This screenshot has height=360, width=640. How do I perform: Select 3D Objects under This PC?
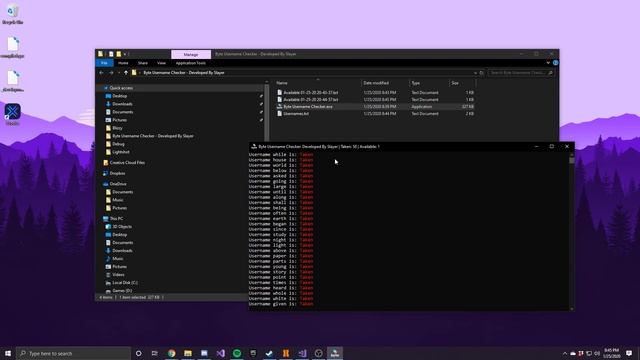coord(122,227)
